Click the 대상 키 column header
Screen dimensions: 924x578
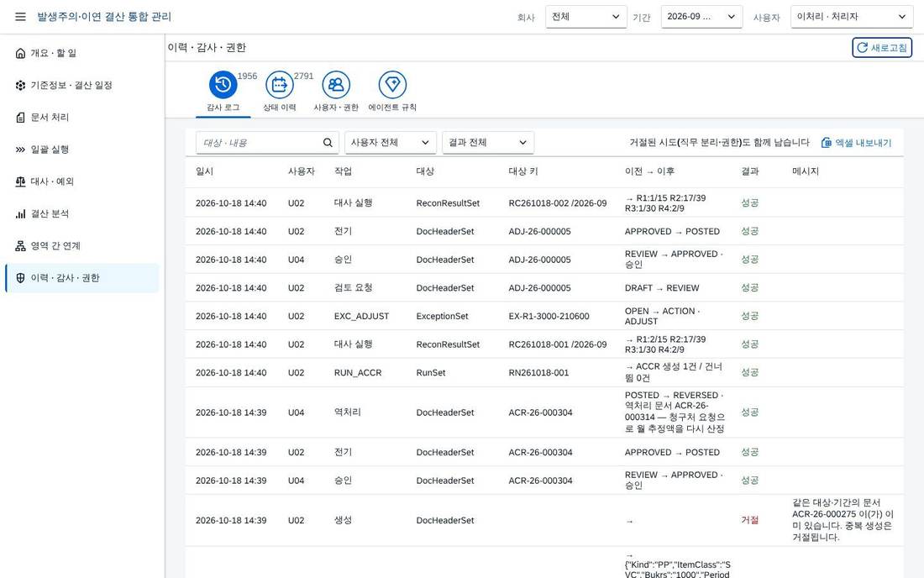[523, 171]
